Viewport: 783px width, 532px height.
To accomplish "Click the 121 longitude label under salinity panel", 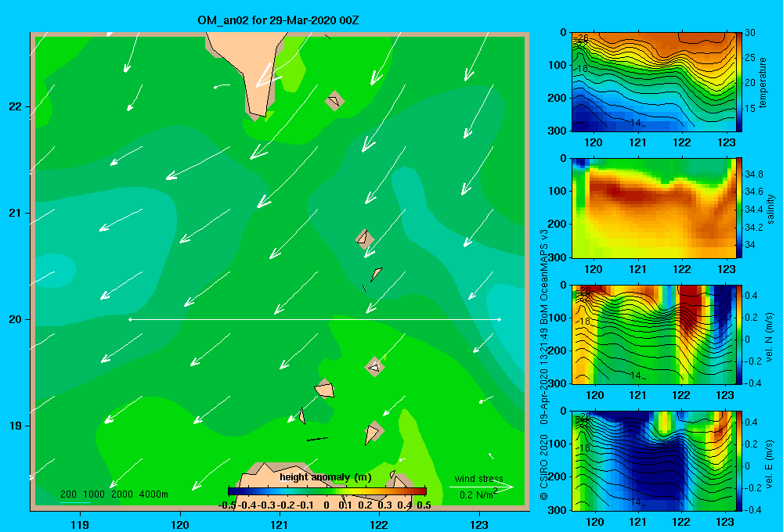I will (x=637, y=269).
